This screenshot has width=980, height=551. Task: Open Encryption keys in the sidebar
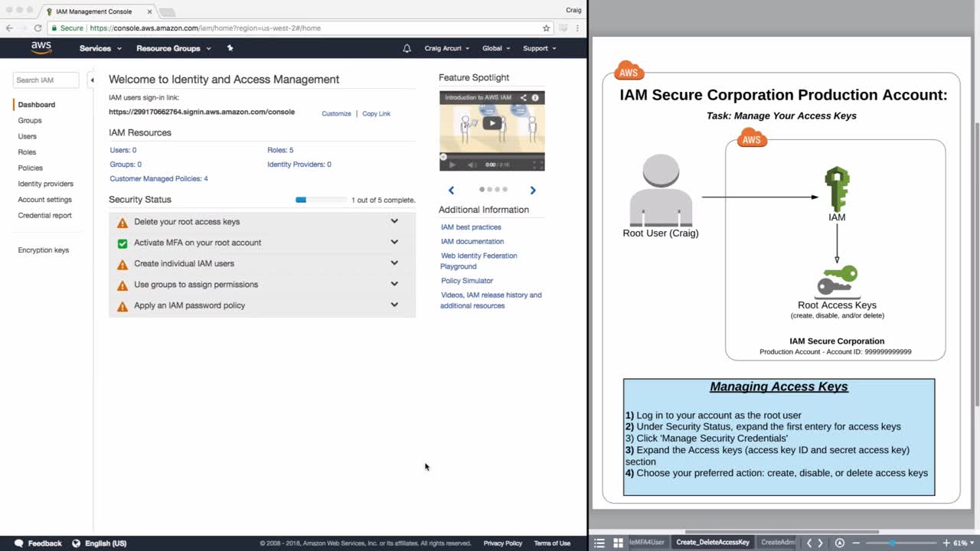44,250
